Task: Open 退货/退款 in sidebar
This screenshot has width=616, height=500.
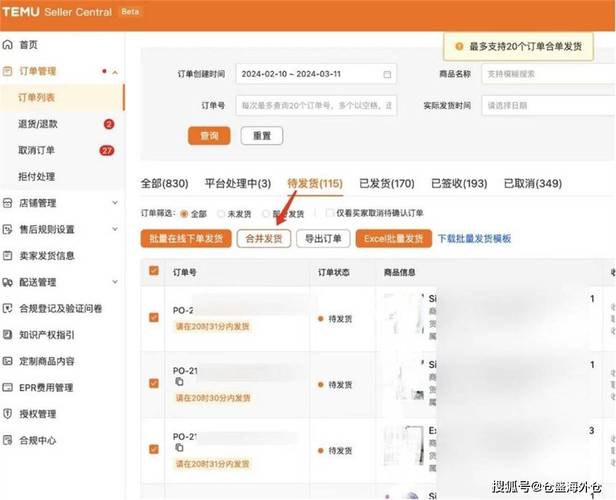Action: (x=62, y=124)
